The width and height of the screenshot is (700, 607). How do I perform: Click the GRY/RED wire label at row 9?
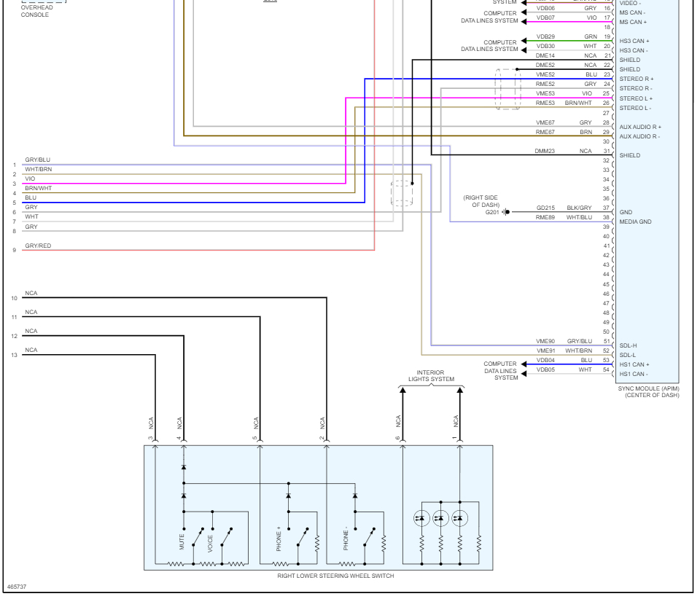point(38,246)
